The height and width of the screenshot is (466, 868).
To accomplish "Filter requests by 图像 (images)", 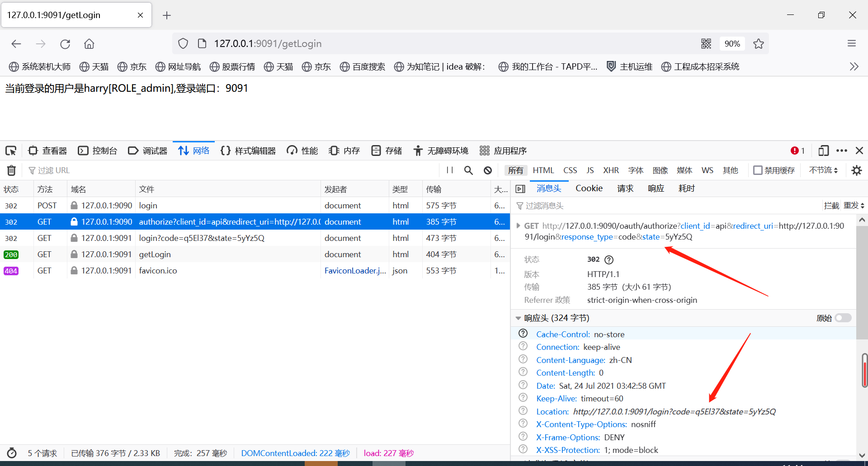I will 660,170.
